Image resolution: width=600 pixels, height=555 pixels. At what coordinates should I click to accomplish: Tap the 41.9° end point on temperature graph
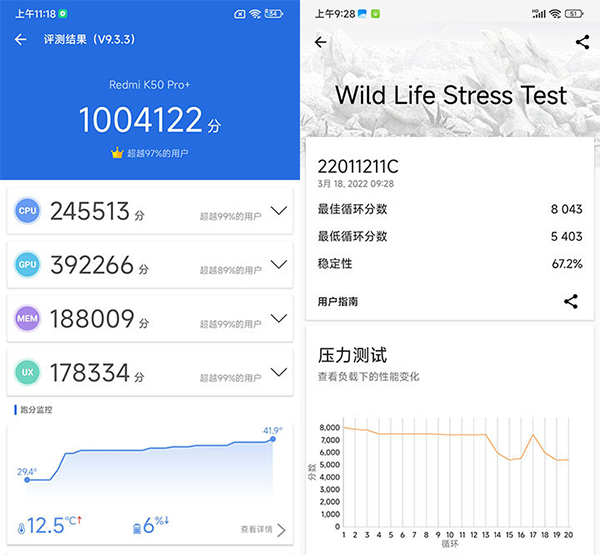click(x=272, y=440)
